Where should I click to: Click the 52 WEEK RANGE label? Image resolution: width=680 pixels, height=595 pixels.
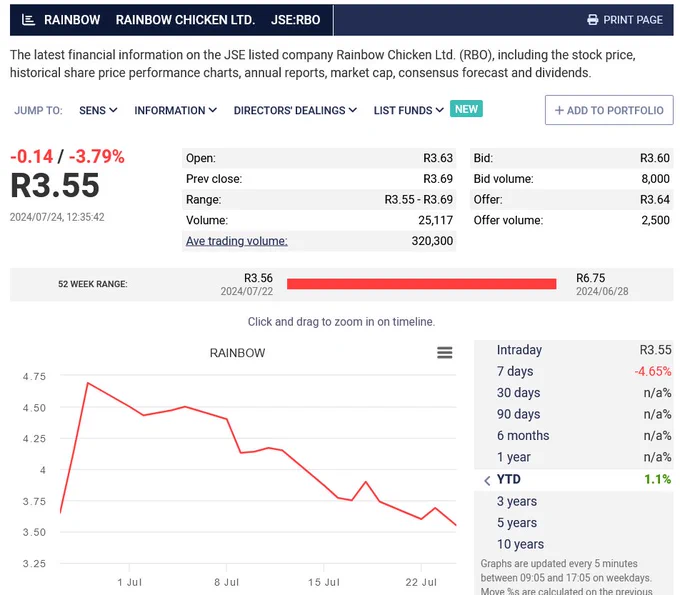(x=93, y=284)
